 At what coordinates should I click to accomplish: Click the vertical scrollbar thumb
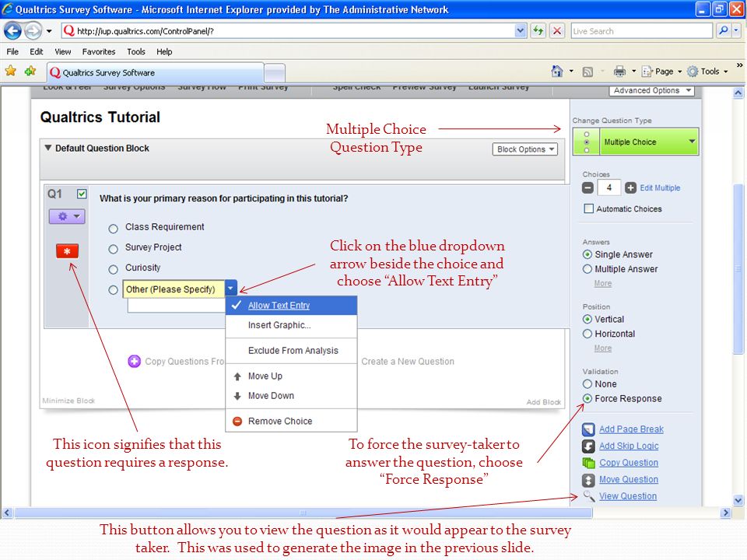coord(738,269)
